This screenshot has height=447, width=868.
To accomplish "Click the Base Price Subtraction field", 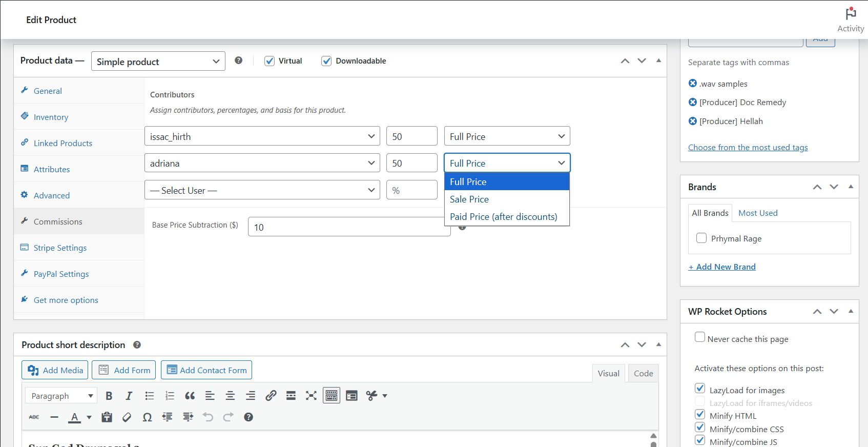I will [348, 227].
